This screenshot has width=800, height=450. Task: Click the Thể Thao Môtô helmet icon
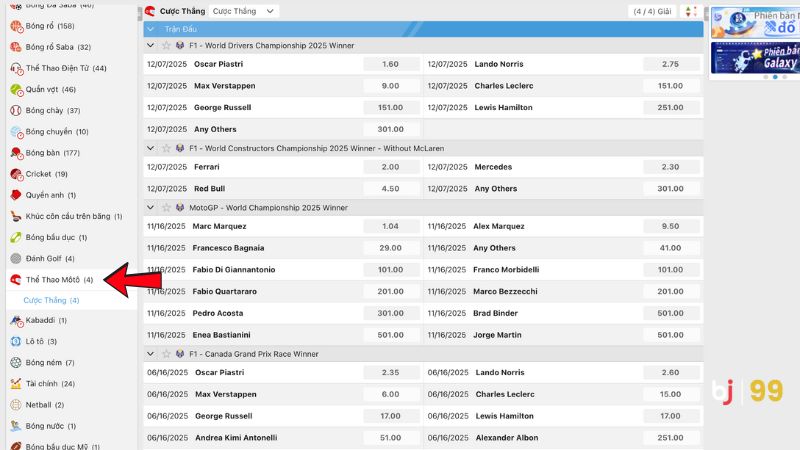click(16, 280)
